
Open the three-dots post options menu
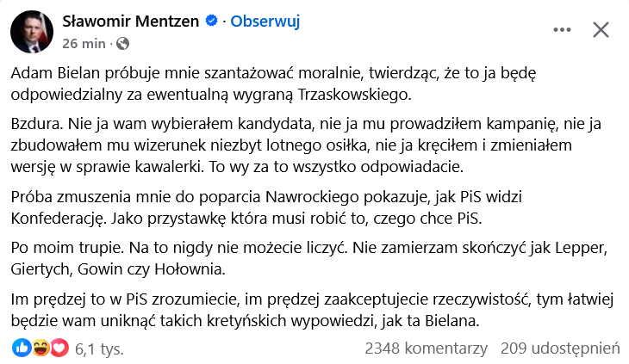click(x=562, y=30)
